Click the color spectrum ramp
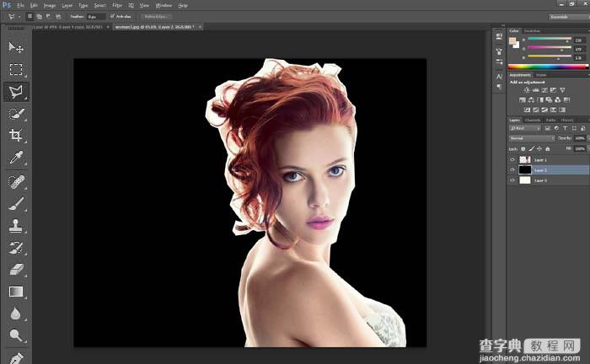This screenshot has height=364, width=590. (x=548, y=67)
